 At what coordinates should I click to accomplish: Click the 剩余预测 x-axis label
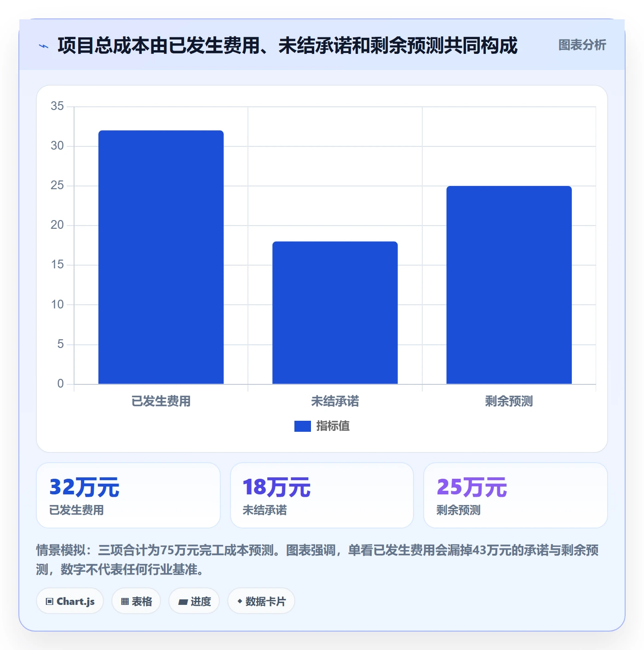coord(509,401)
